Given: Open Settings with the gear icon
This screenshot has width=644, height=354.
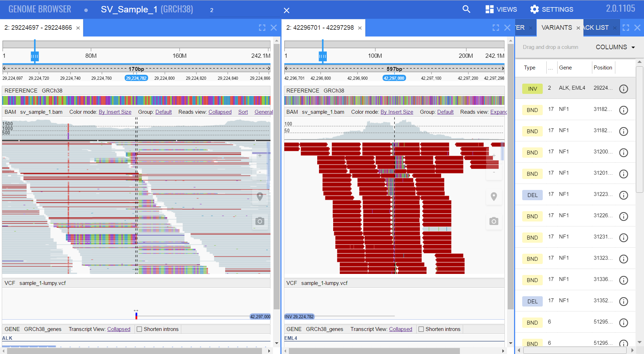Looking at the screenshot, I should click(x=534, y=9).
